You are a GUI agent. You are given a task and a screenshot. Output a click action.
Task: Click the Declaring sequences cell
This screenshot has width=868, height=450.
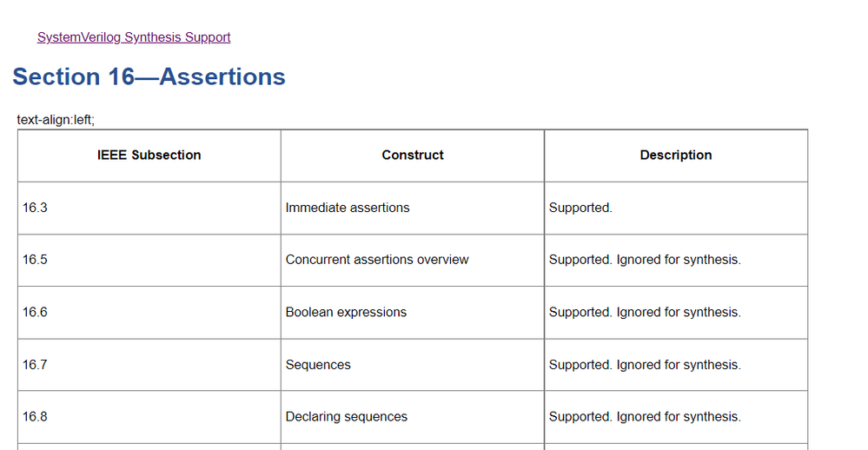[347, 417]
